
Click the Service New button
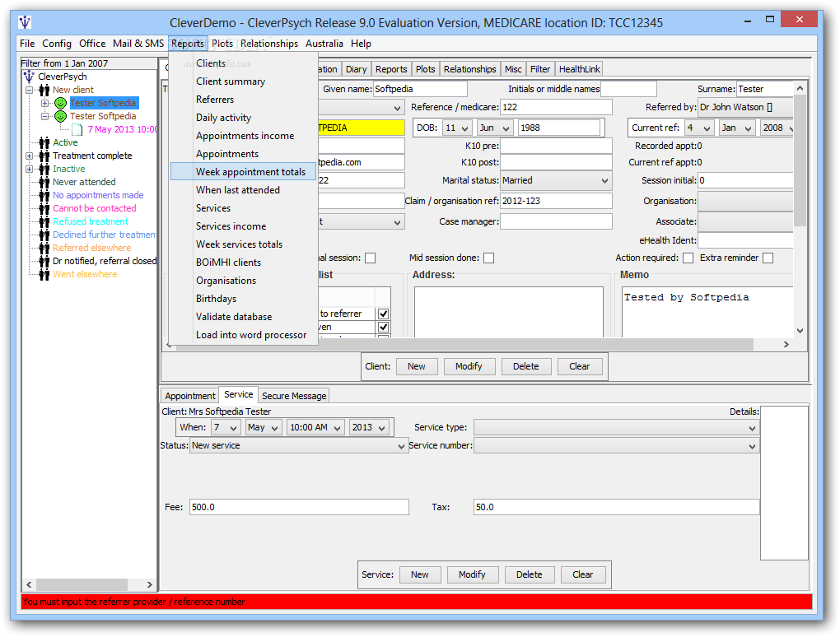point(419,575)
